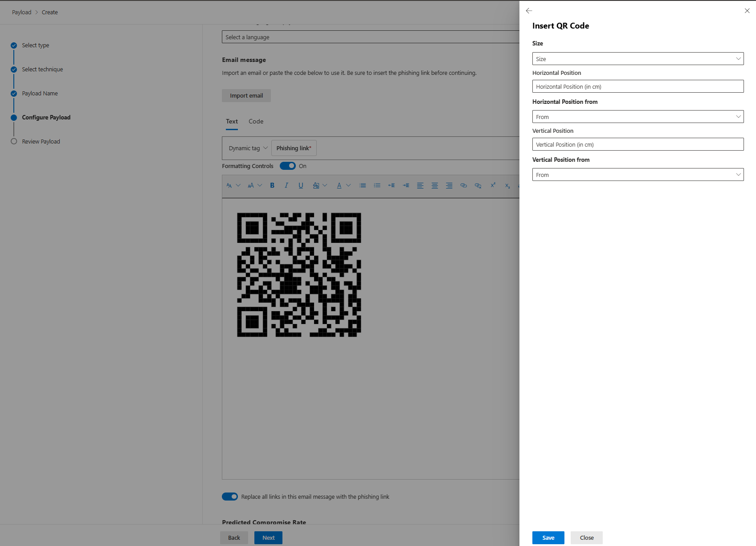Switch to the Code tab
The height and width of the screenshot is (546, 756).
pos(256,121)
